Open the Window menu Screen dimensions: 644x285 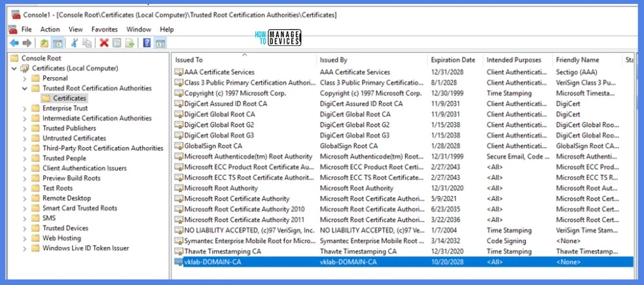coord(139,29)
